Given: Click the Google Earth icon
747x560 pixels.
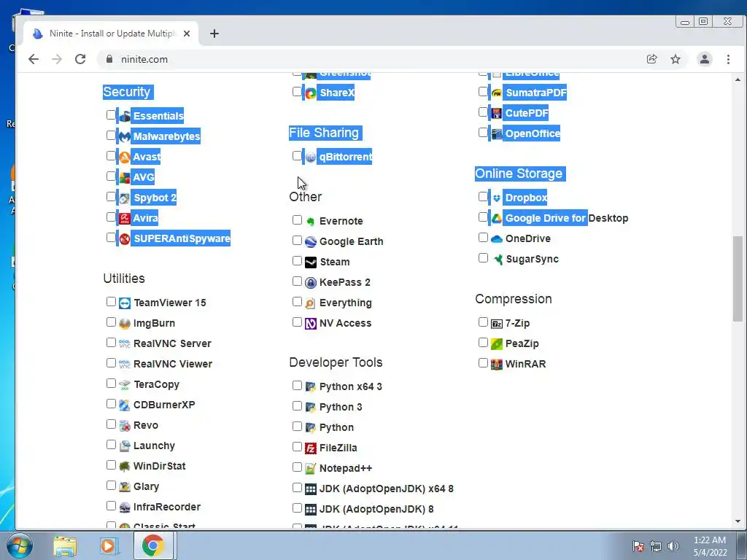Looking at the screenshot, I should point(311,242).
